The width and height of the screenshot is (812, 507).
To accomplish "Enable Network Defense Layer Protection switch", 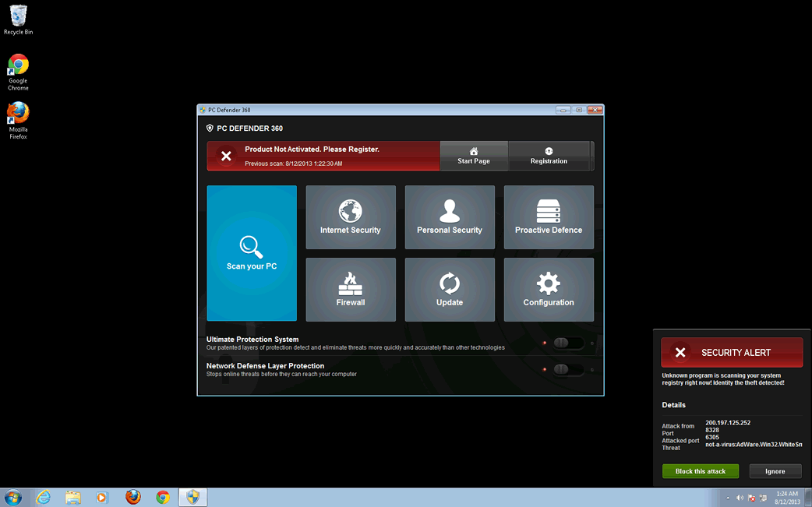I will click(568, 369).
